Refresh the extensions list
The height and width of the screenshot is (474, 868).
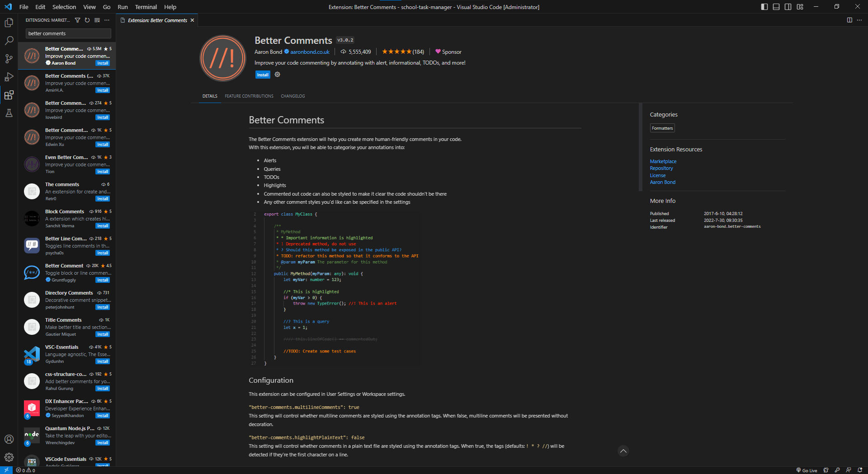[x=87, y=20]
